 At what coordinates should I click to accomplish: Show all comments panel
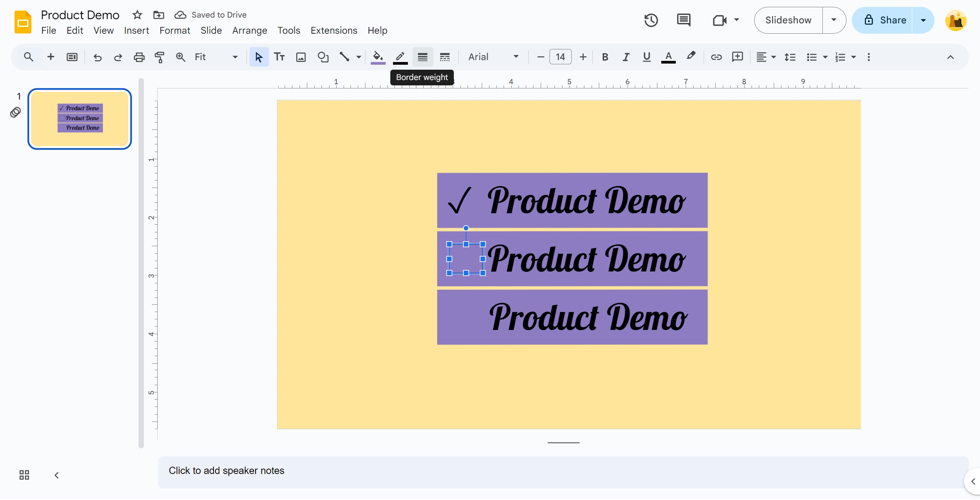(x=683, y=20)
